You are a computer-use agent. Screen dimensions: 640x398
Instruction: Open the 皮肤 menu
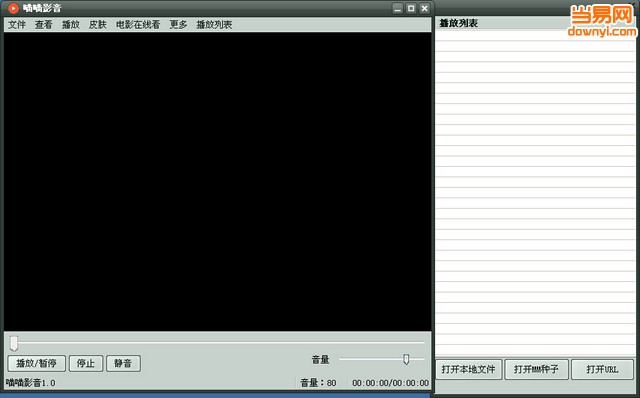click(x=98, y=24)
